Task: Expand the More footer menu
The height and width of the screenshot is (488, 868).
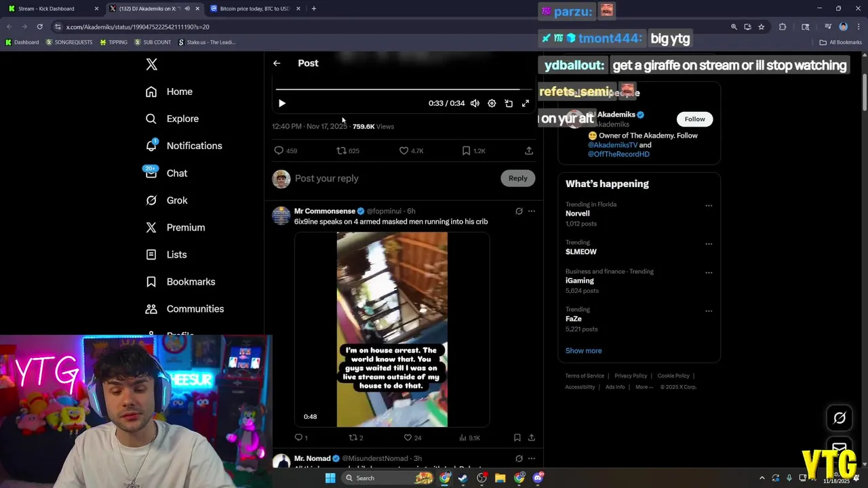Action: coord(644,387)
